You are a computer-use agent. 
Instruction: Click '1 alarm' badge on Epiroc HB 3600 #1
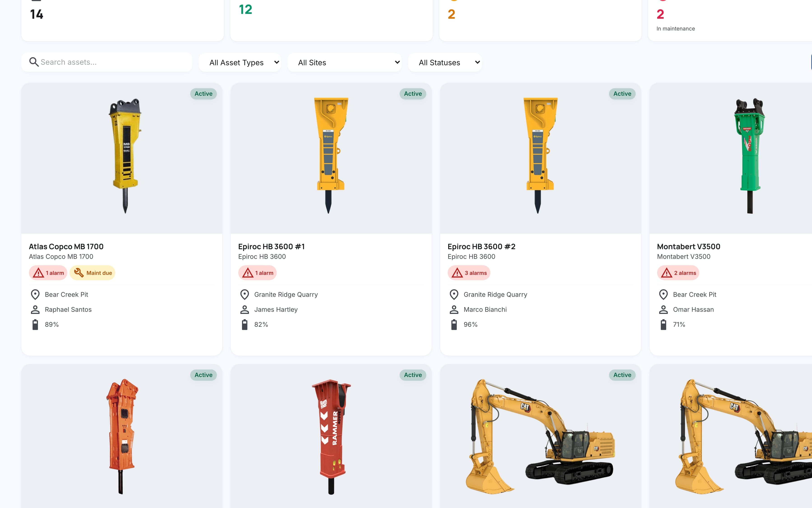(257, 273)
